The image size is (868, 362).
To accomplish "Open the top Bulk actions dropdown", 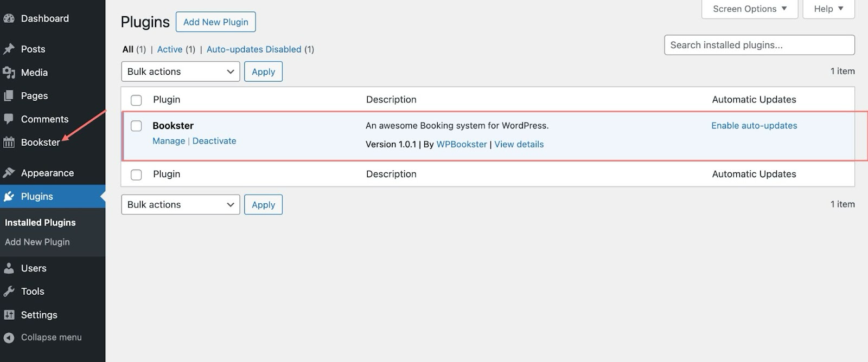I will pos(181,72).
